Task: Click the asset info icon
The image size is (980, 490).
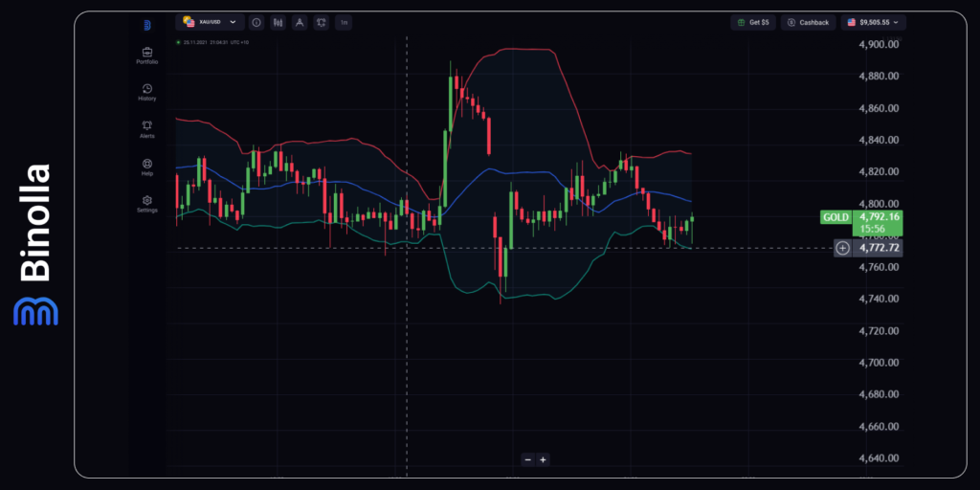Action: (256, 23)
